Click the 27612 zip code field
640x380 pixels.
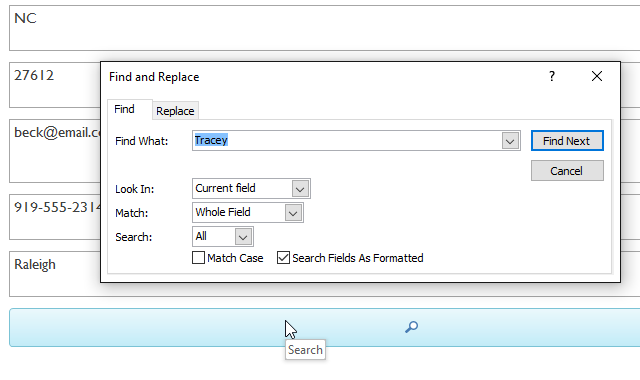click(55, 85)
